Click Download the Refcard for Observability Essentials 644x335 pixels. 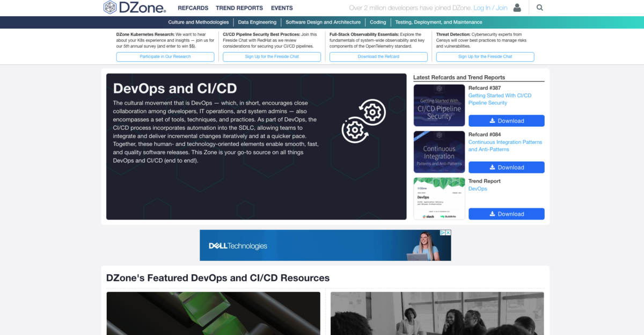pos(378,56)
